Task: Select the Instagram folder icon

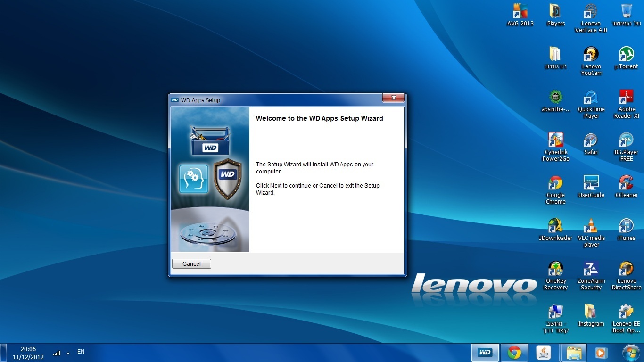Action: click(591, 315)
